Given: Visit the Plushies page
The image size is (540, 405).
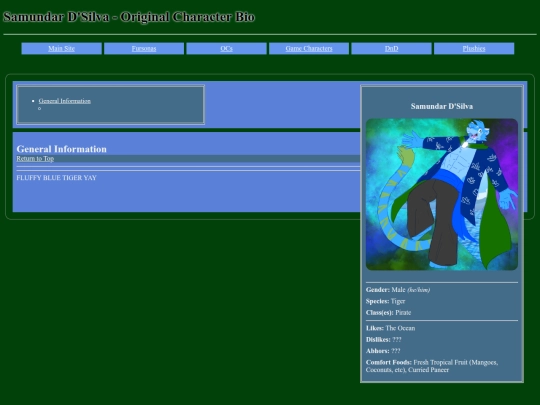Looking at the screenshot, I should [x=474, y=49].
